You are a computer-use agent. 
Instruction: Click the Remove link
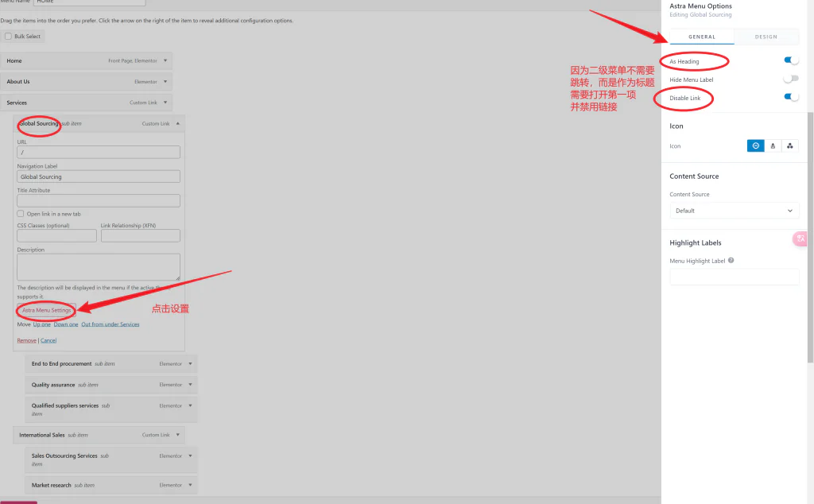click(x=26, y=340)
